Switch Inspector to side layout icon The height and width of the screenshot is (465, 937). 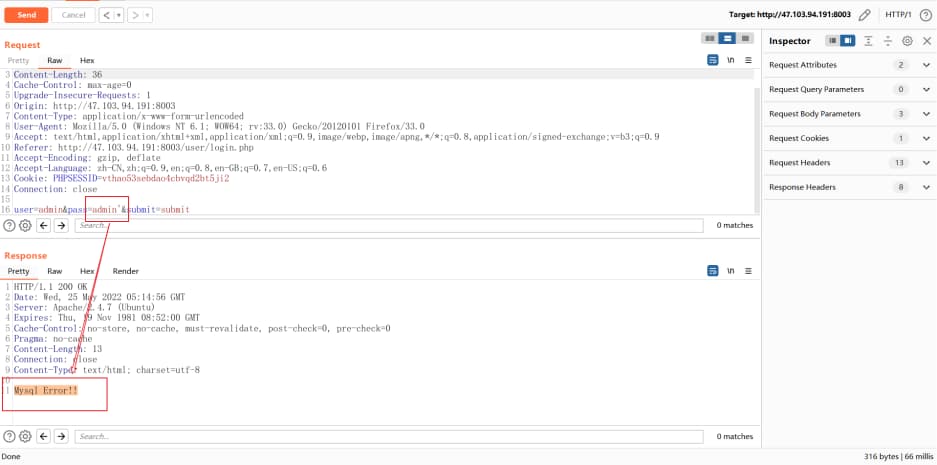847,41
